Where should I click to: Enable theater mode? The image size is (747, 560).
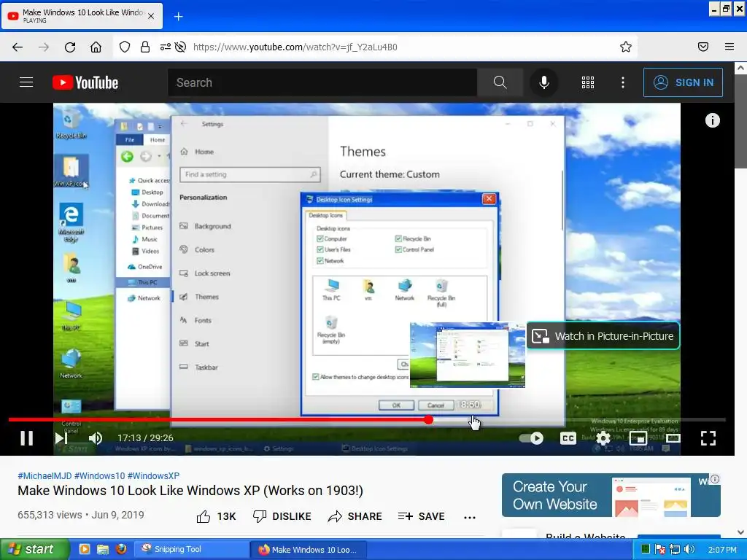(x=673, y=438)
